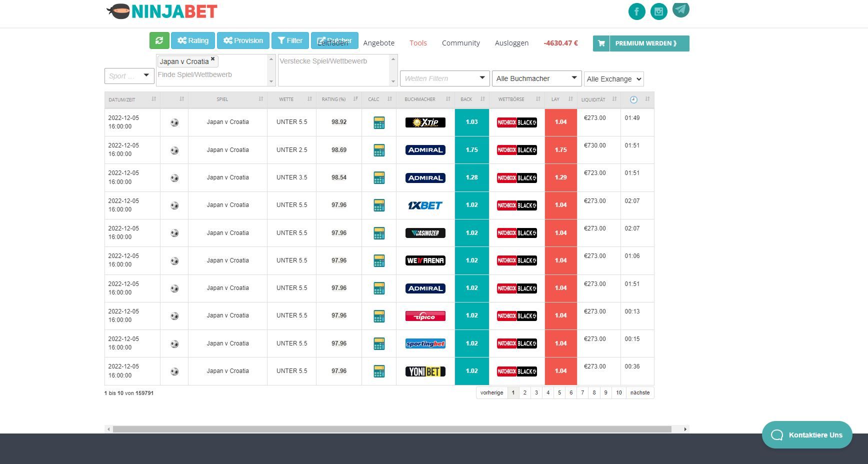Open the Community menu item
The width and height of the screenshot is (868, 464).
pos(460,43)
